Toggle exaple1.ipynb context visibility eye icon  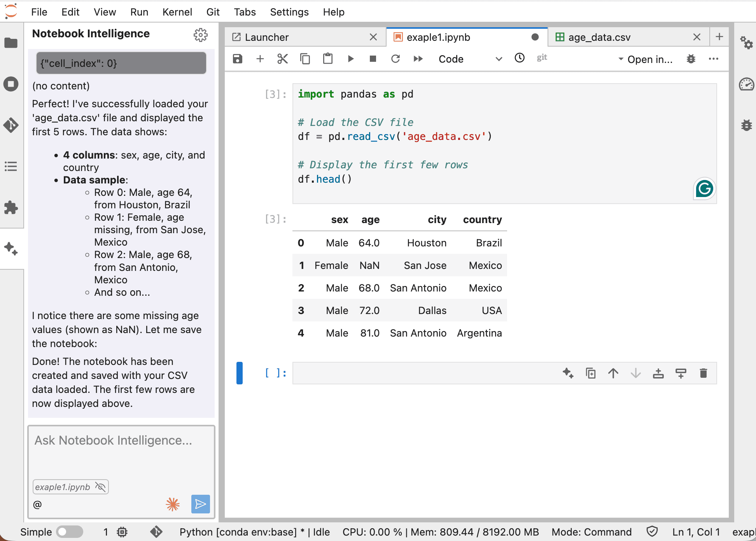100,487
